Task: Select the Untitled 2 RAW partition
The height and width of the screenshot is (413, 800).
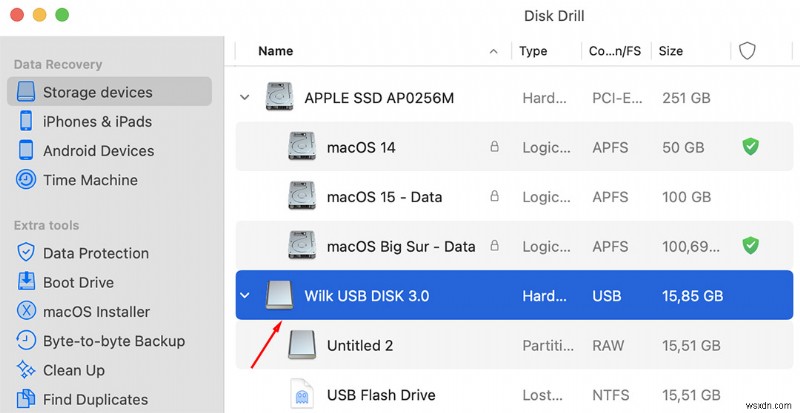Action: click(x=514, y=345)
